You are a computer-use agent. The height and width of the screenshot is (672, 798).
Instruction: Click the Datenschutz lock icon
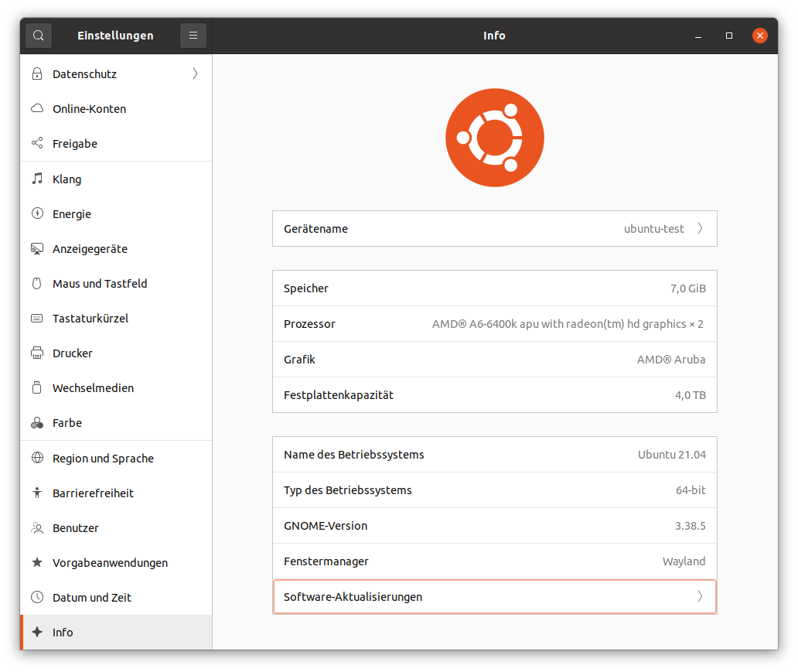(37, 73)
